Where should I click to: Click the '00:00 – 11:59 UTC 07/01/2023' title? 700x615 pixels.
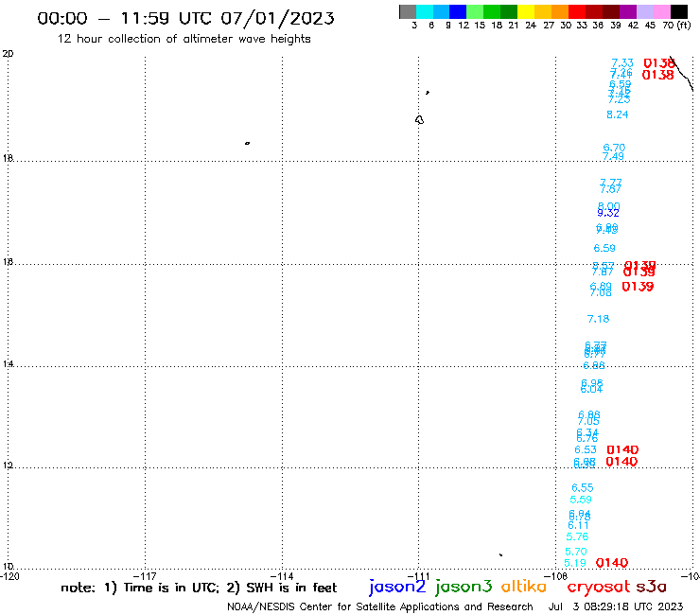[x=185, y=18]
